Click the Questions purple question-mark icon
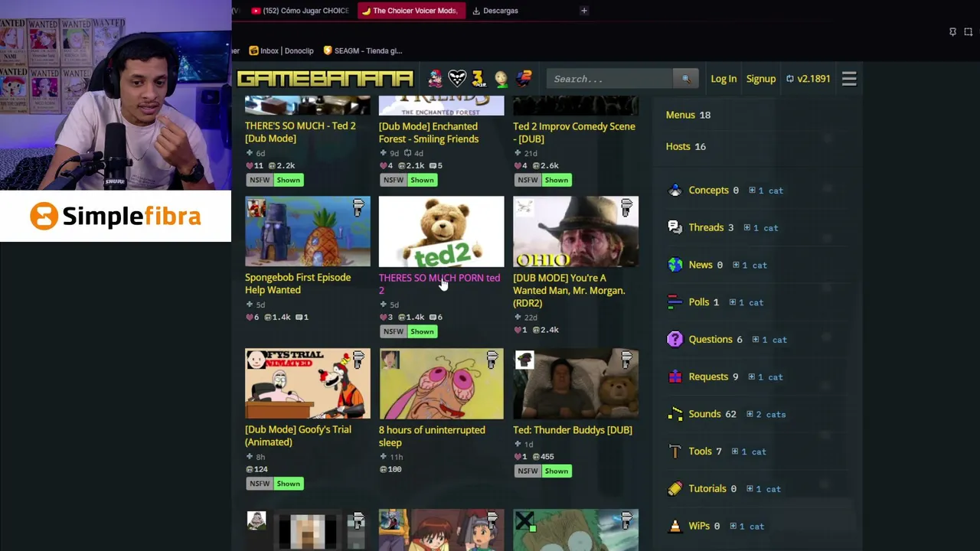 (675, 339)
